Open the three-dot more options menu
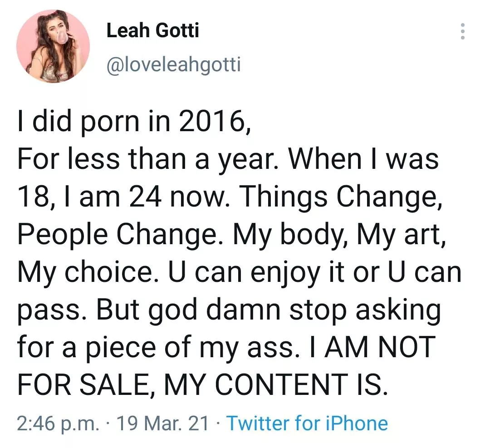490x448 pixels. [462, 31]
